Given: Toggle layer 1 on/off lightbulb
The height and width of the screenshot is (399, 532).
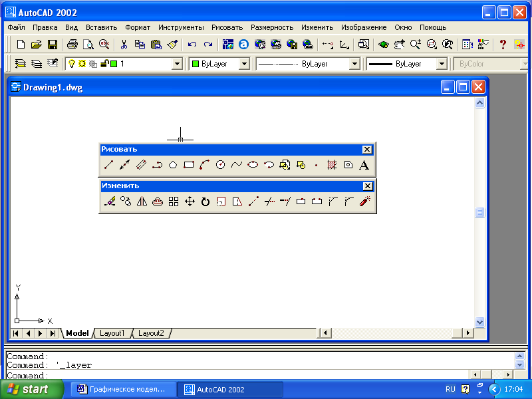Looking at the screenshot, I should click(x=72, y=63).
